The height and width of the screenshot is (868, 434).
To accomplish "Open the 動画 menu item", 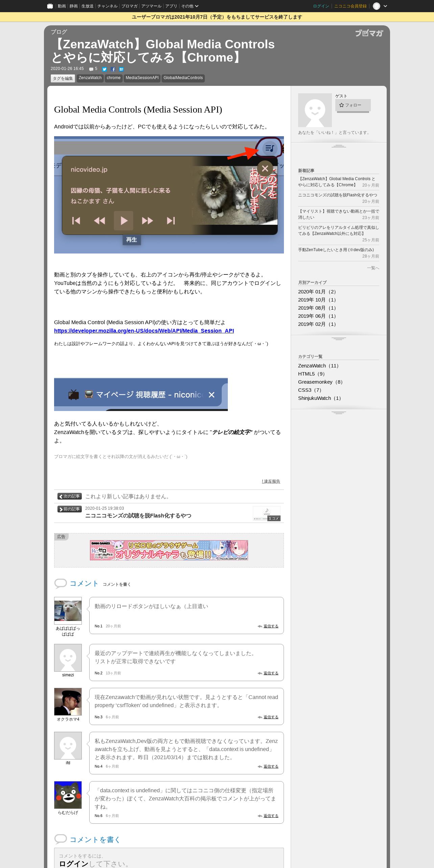I will (x=62, y=6).
